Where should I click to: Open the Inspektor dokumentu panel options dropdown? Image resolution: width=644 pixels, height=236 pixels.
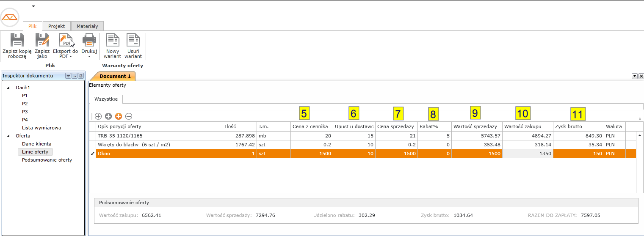pos(68,76)
